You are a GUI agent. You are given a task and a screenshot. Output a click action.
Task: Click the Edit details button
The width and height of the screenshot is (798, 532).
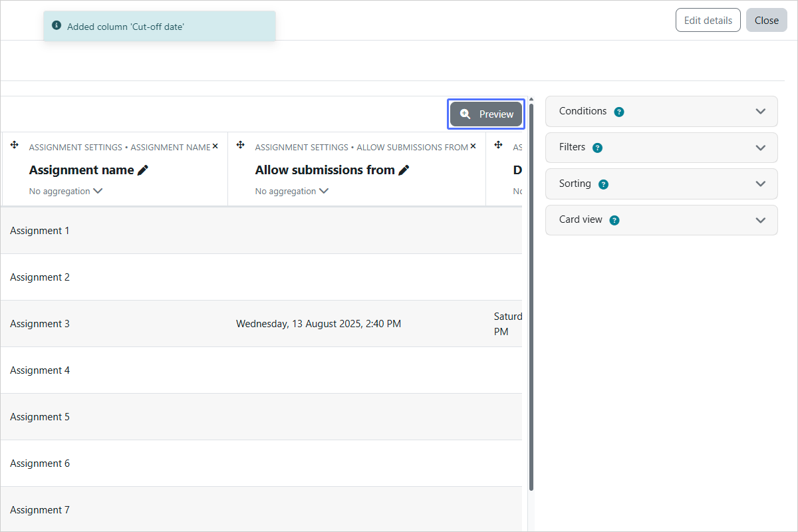coord(708,20)
